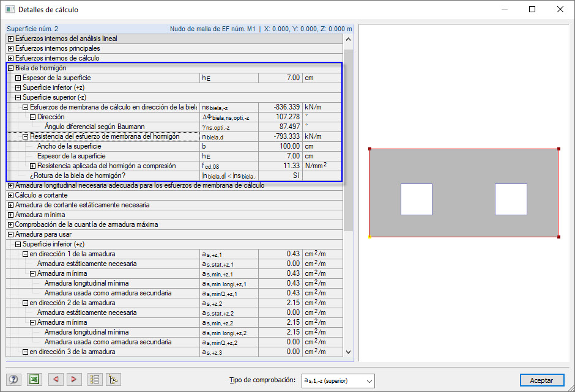
Task: Expand the top-level Armadura mínima row
Action: coord(10,215)
